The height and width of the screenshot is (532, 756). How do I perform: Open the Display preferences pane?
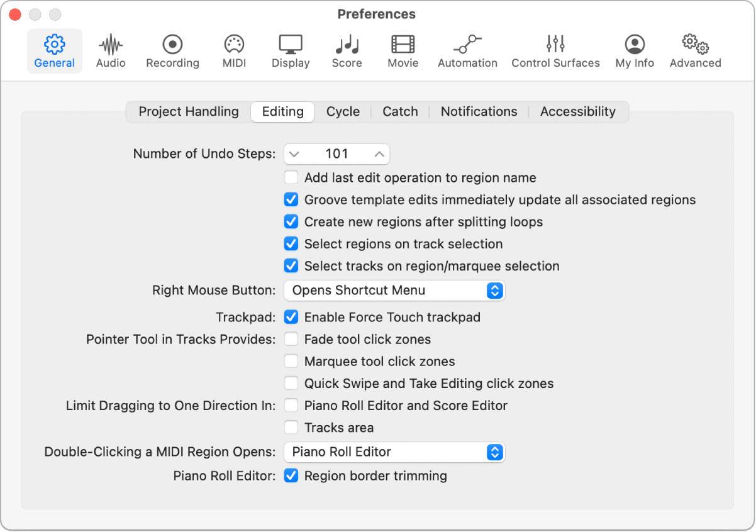pos(291,52)
